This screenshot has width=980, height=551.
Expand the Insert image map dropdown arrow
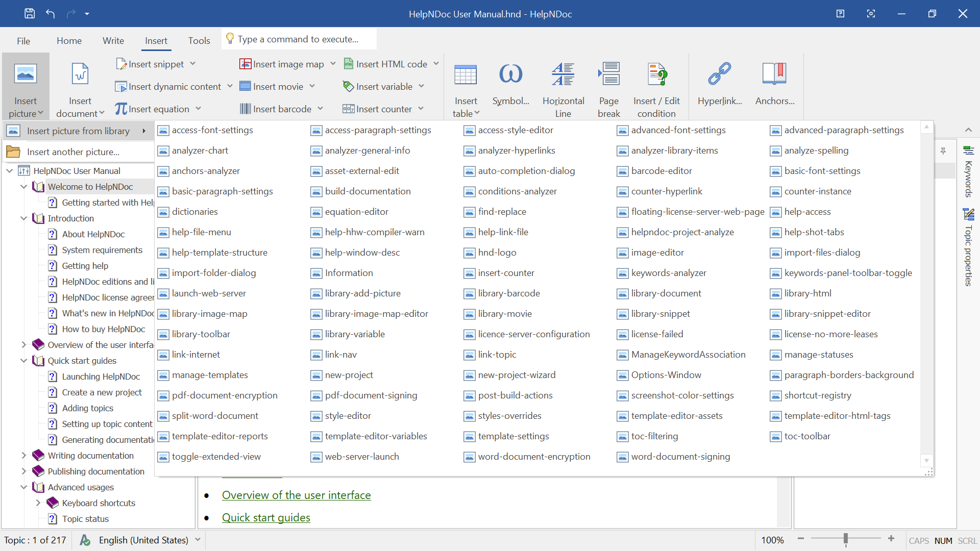click(333, 64)
